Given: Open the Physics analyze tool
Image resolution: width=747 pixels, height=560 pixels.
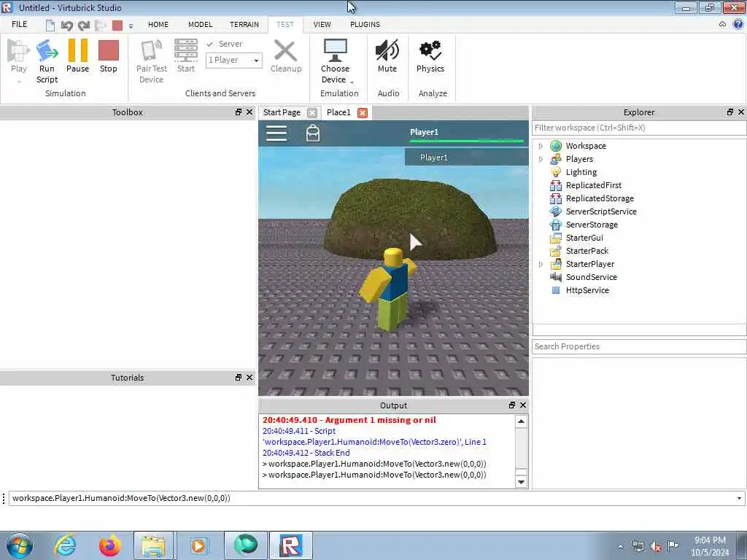Looking at the screenshot, I should (430, 50).
